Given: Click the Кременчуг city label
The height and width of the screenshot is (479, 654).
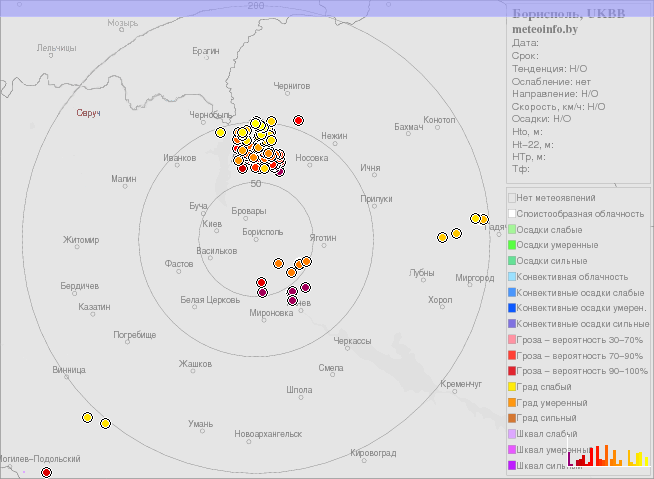Looking at the screenshot, I should [x=461, y=384].
